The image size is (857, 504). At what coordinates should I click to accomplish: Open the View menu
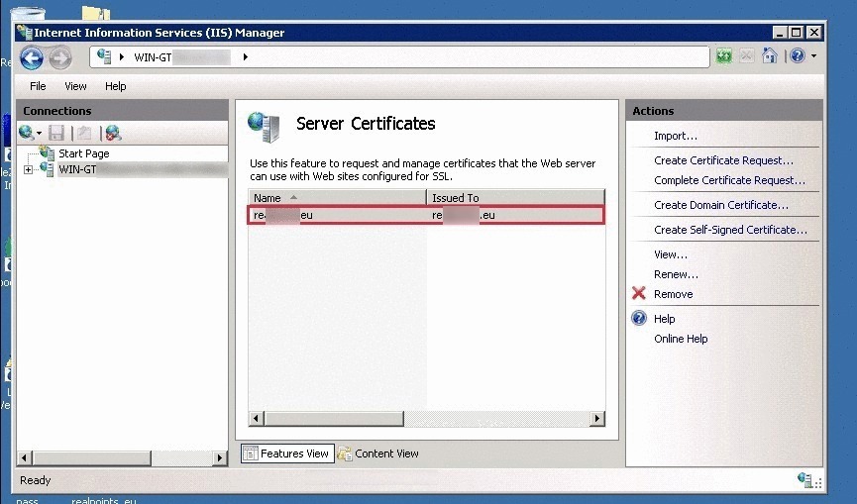75,86
